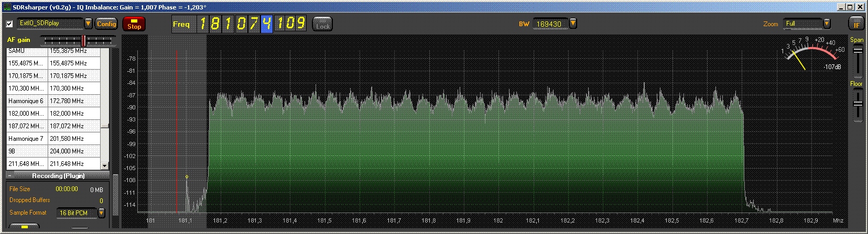Open the Config settings button
The image size is (868, 234).
pyautogui.click(x=106, y=24)
